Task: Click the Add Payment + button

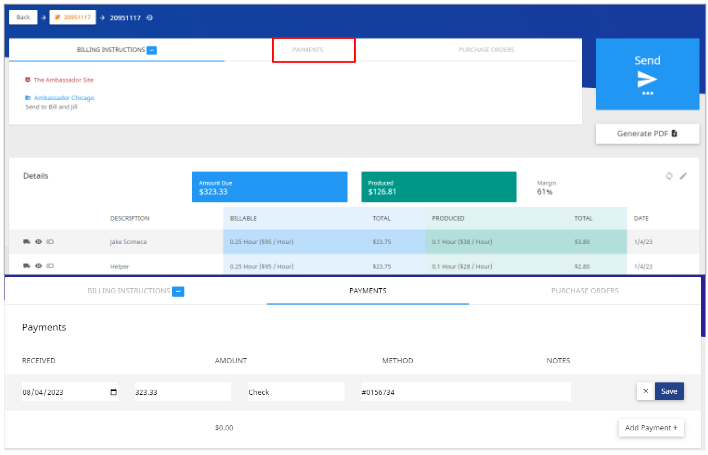Action: click(x=651, y=428)
